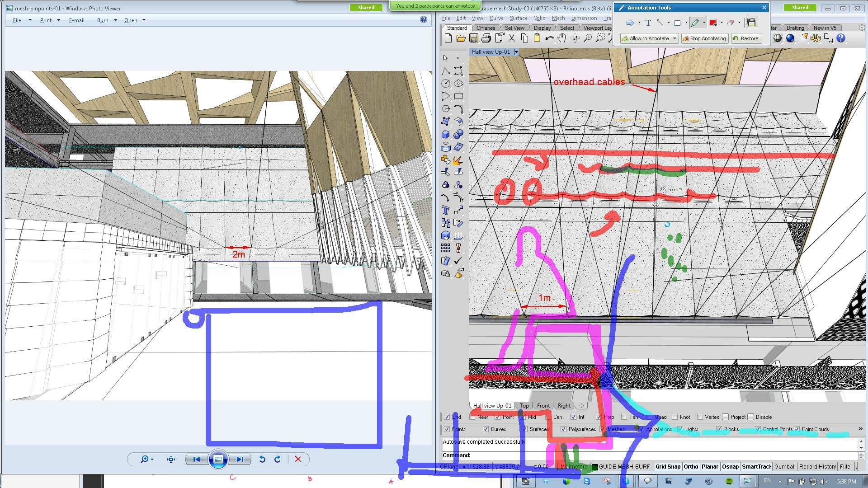
Task: Switch to the CPlanes toolbar tab
Action: coord(486,28)
